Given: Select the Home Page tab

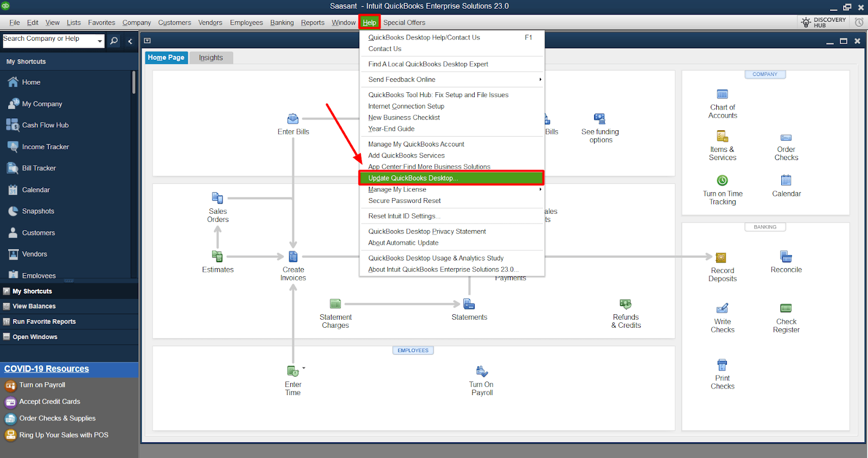Looking at the screenshot, I should (166, 58).
